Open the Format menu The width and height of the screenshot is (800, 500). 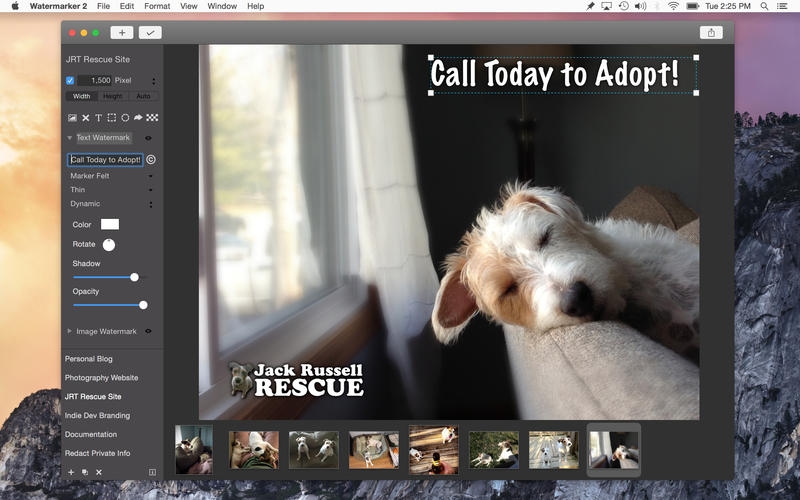point(157,6)
